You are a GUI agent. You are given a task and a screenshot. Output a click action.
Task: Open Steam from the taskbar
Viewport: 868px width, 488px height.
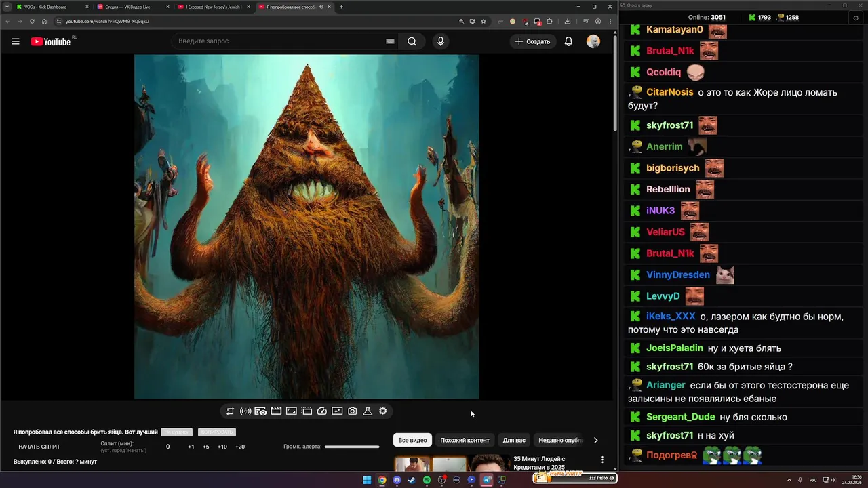412,480
